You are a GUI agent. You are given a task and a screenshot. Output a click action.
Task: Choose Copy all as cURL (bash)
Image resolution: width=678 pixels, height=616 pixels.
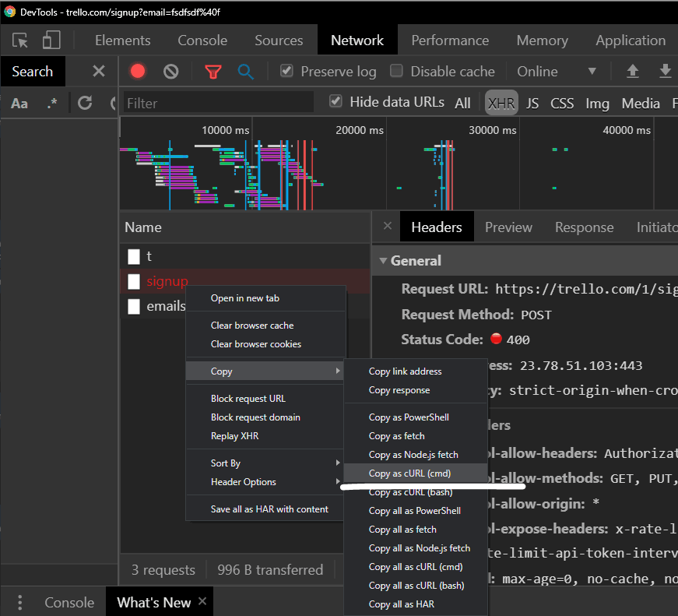[x=416, y=586]
